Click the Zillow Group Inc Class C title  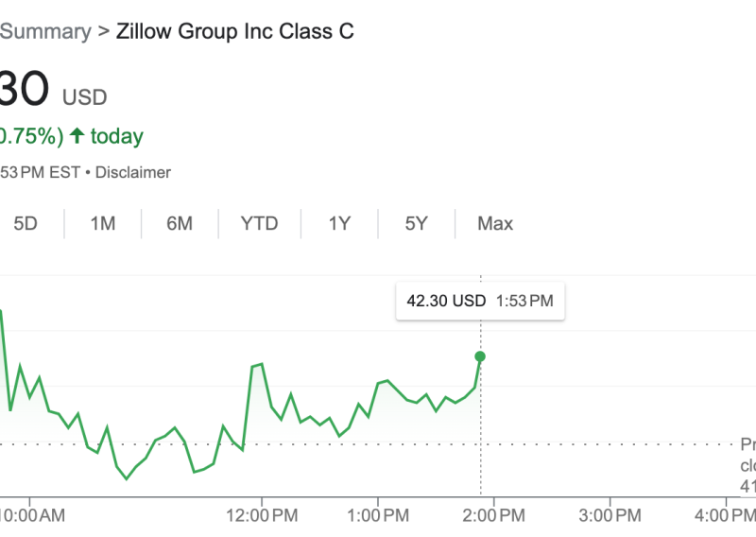click(235, 31)
